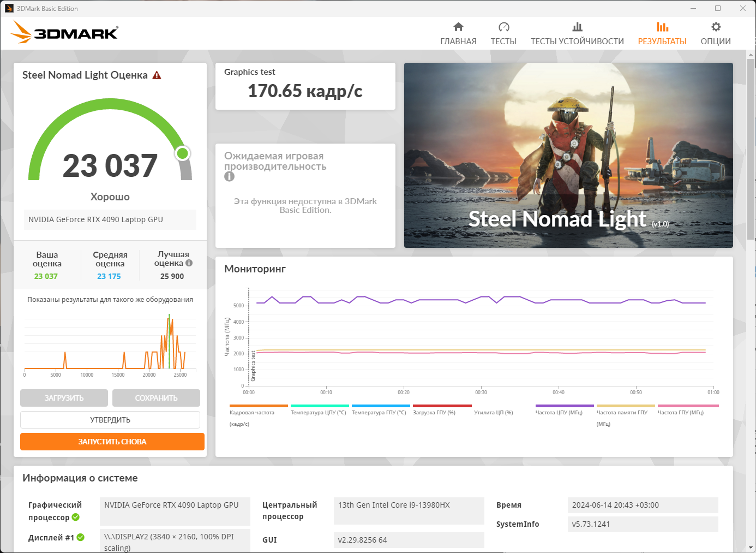
Task: Click ЗАПУСТИТЬ СНОВА to rerun the benchmark
Action: (x=112, y=442)
